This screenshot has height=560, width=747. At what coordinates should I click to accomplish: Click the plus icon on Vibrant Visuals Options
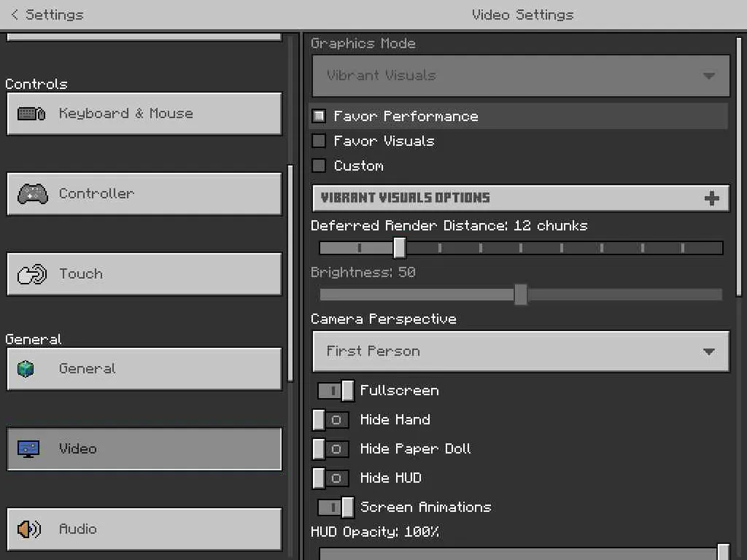coord(712,198)
